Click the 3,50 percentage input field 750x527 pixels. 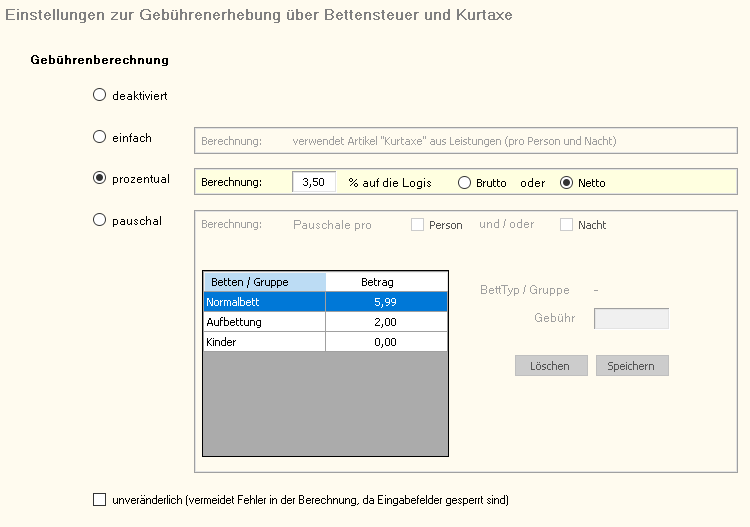click(x=314, y=182)
